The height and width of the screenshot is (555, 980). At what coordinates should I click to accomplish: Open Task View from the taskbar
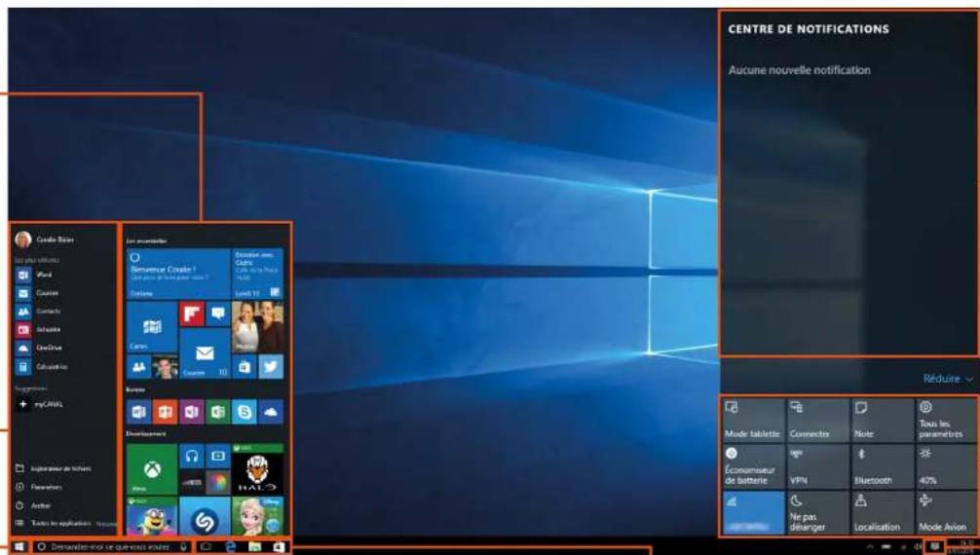tap(205, 547)
